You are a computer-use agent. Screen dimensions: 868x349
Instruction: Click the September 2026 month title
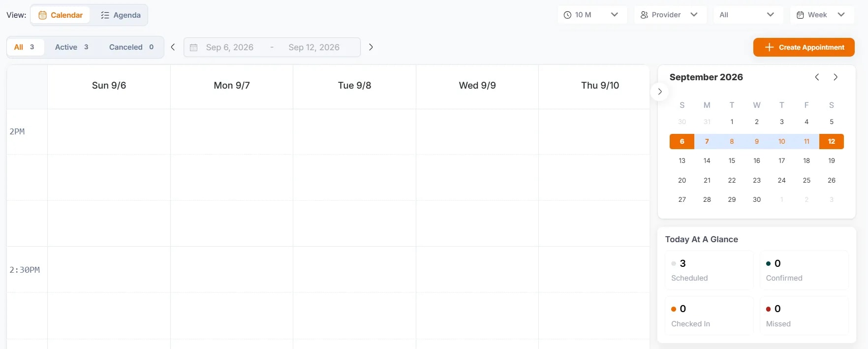click(x=706, y=77)
